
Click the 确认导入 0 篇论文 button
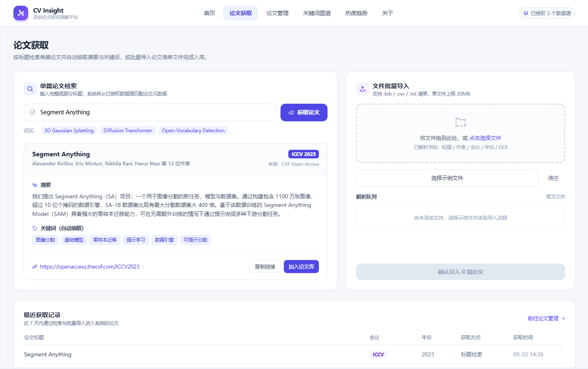coord(461,272)
